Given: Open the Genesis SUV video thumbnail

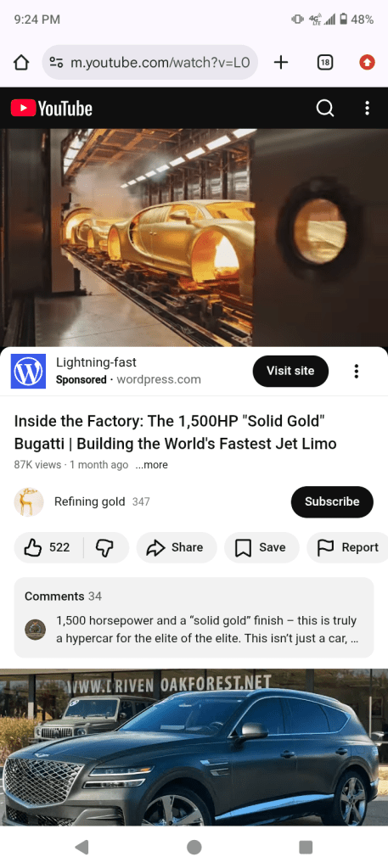Looking at the screenshot, I should point(194,748).
